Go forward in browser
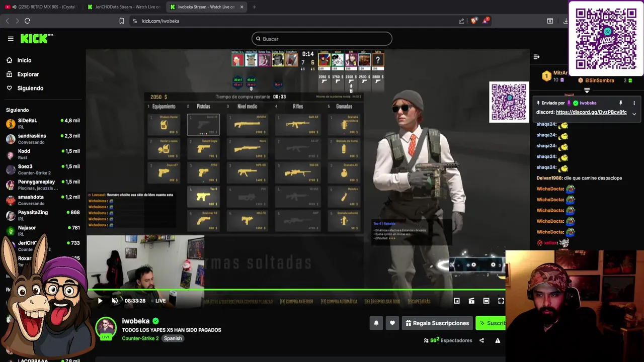 coord(17,21)
